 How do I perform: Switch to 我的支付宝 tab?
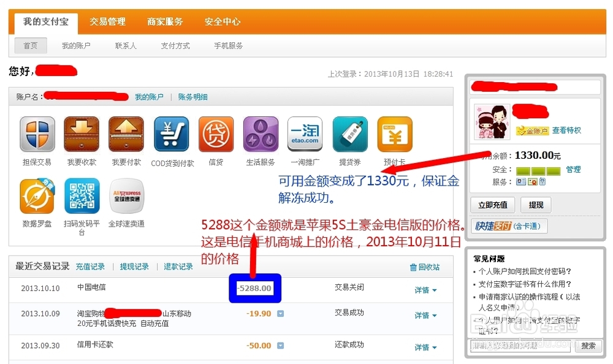(x=46, y=22)
